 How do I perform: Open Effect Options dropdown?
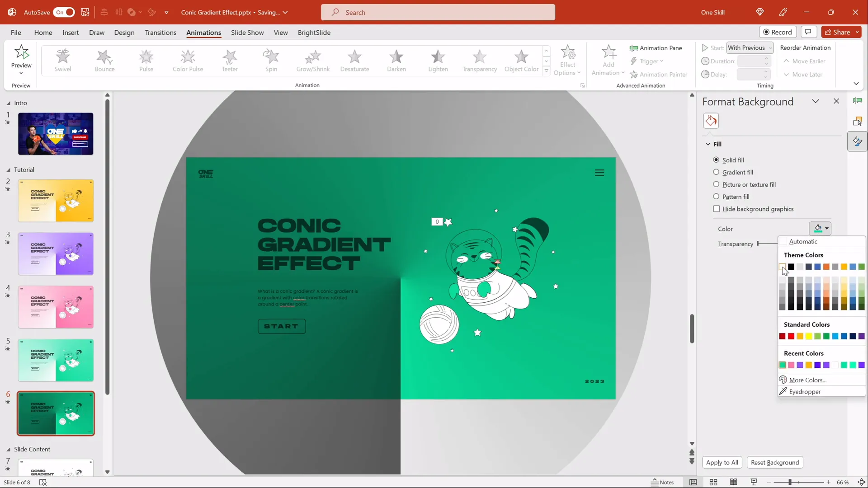567,61
